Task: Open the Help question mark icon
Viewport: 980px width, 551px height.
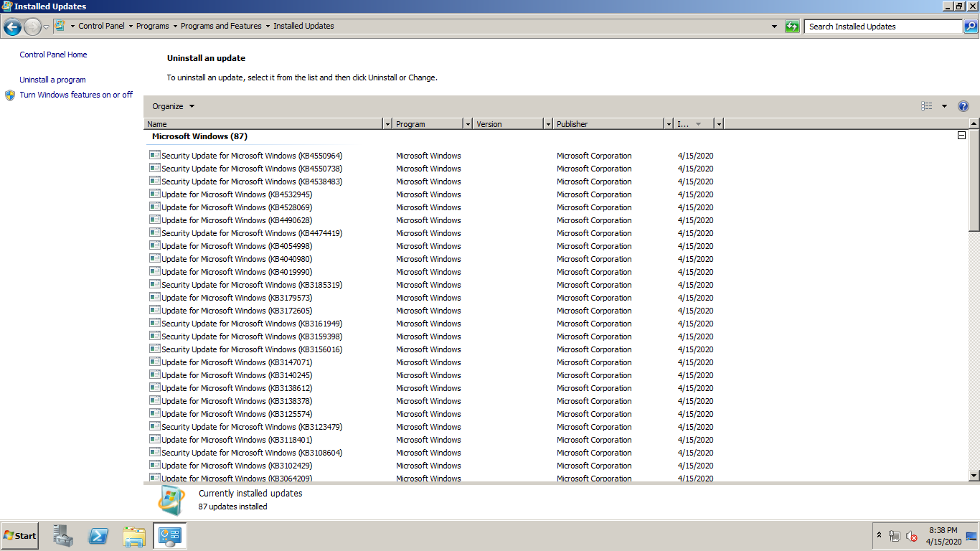Action: pyautogui.click(x=963, y=106)
